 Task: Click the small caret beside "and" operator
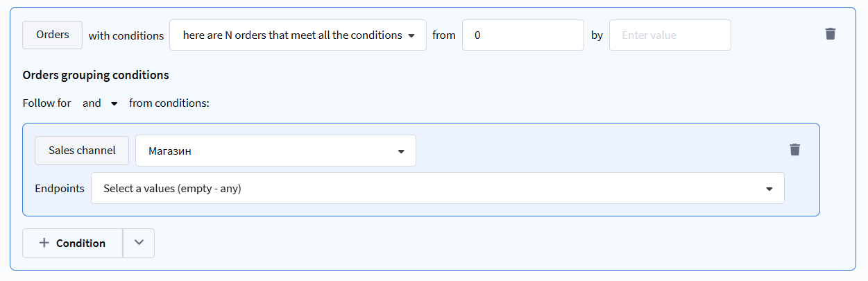point(114,103)
